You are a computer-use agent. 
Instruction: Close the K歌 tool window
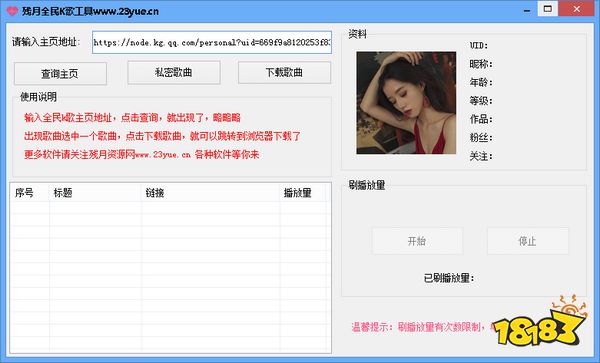tap(577, 8)
